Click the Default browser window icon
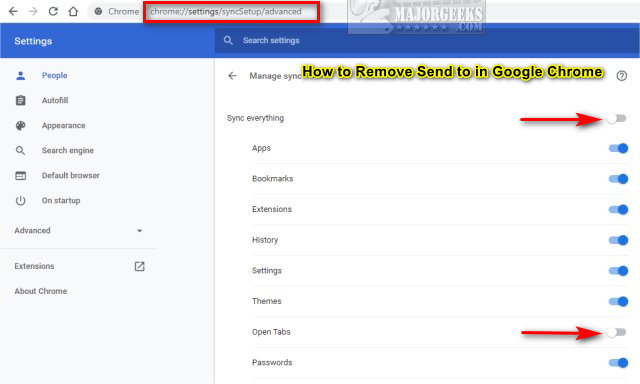The height and width of the screenshot is (384, 640). [20, 175]
